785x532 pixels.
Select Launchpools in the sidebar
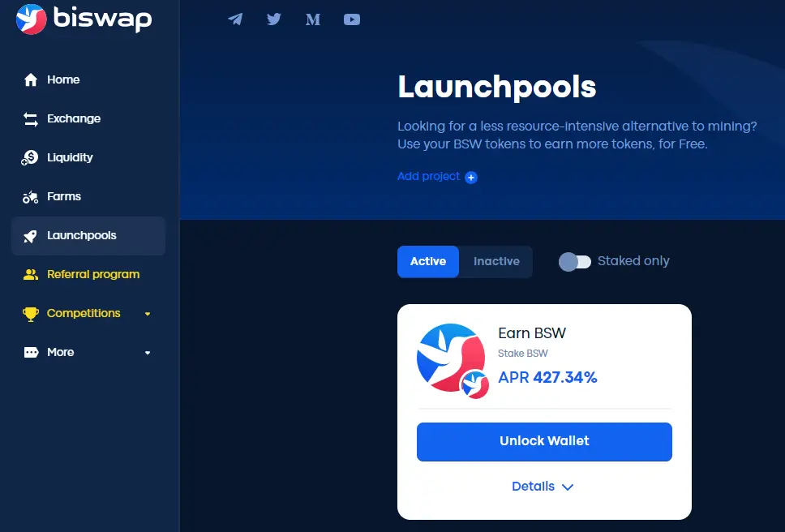tap(88, 236)
